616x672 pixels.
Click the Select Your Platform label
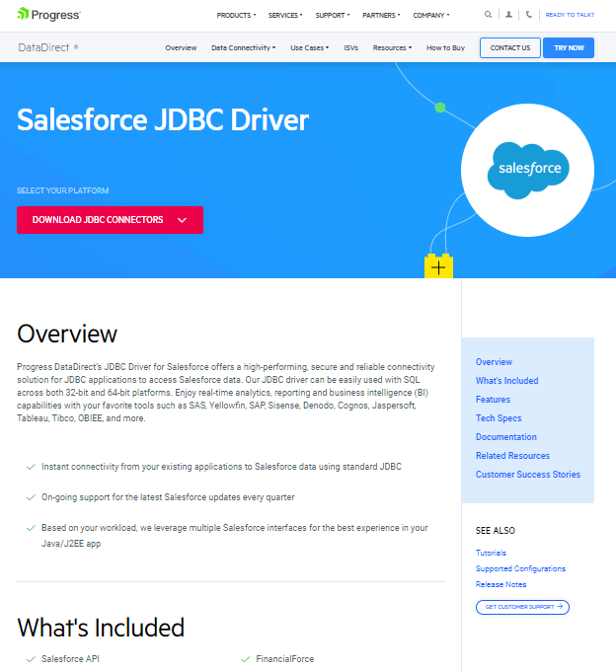(x=62, y=190)
